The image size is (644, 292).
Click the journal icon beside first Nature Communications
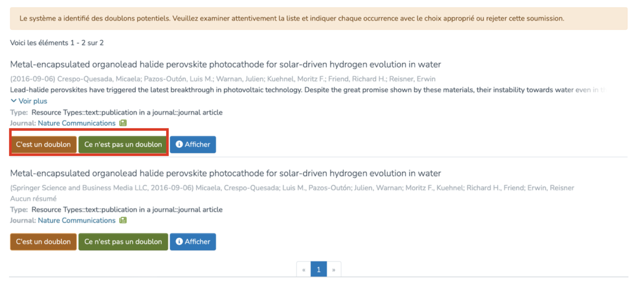point(123,123)
